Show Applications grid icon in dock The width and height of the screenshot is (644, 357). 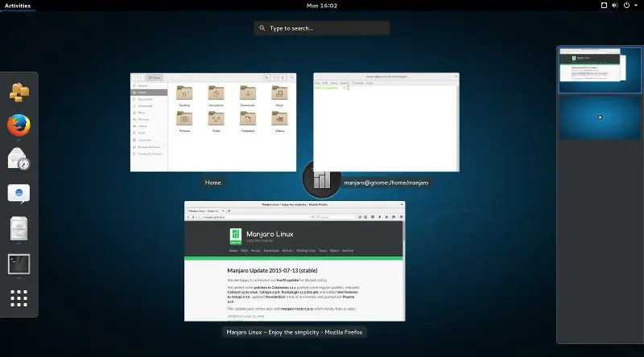pos(19,298)
